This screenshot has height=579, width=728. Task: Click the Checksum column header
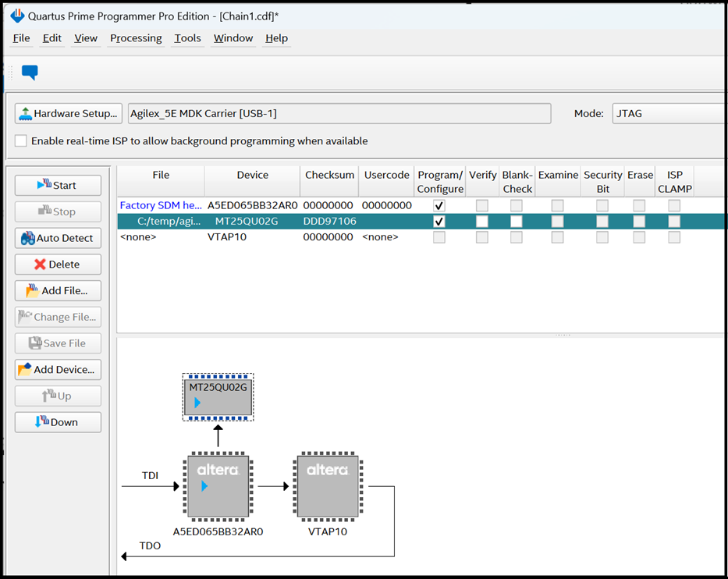coord(329,176)
